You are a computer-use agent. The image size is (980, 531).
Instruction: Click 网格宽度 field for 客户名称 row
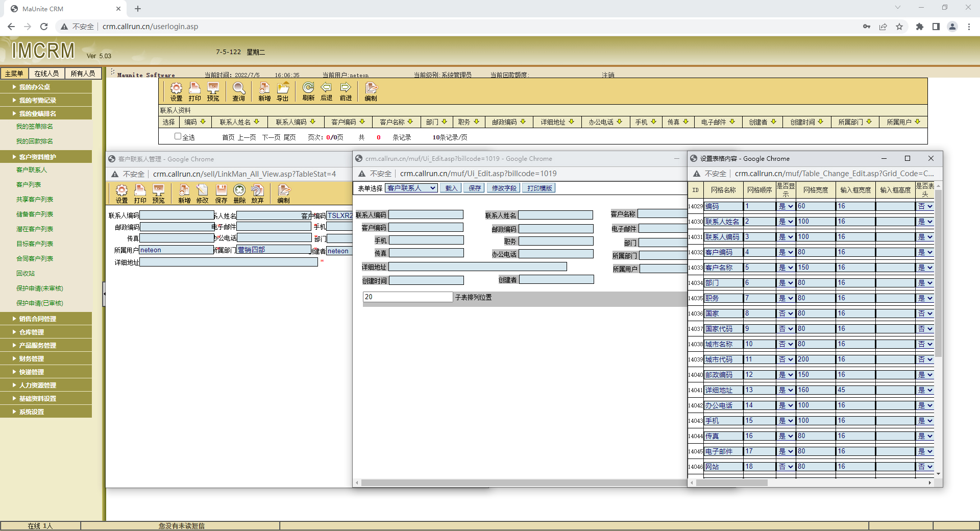tap(816, 268)
